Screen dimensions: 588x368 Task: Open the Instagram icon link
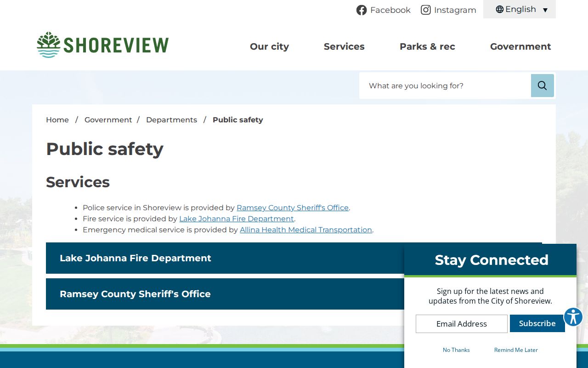[x=426, y=10]
